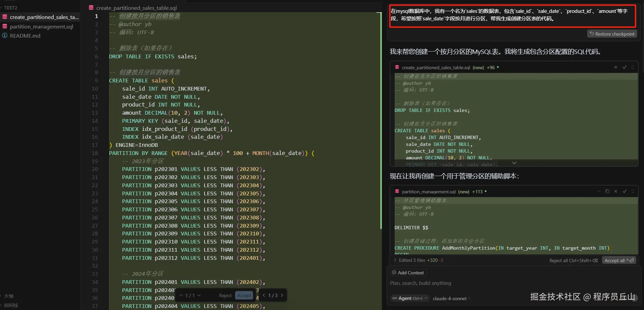Click the '-- 2024年分区' comment line
Viewport: 644px width, 310px height.
(x=143, y=274)
